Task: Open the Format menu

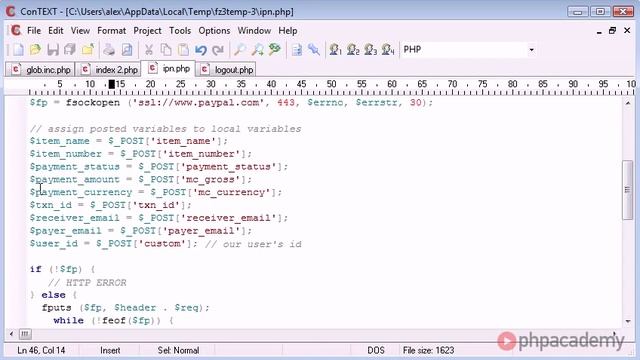Action: click(111, 31)
